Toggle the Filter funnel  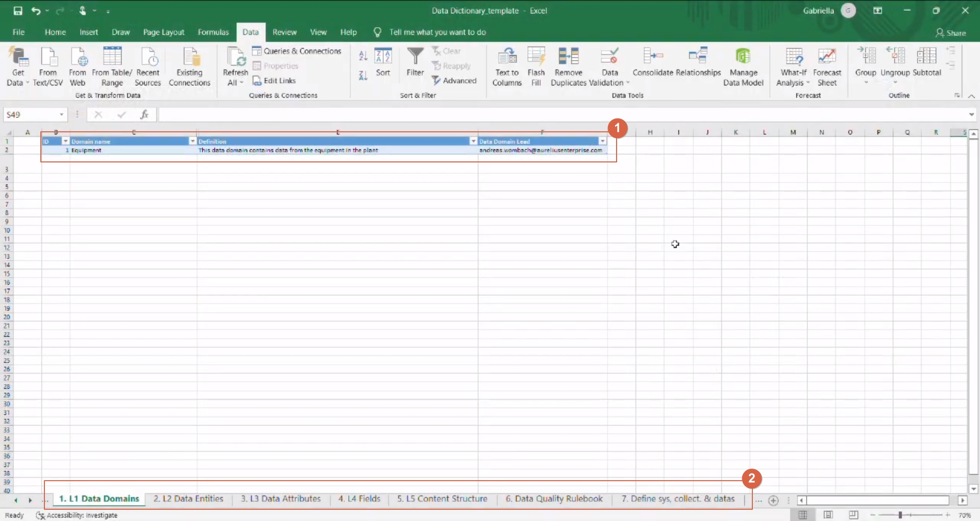pos(415,62)
